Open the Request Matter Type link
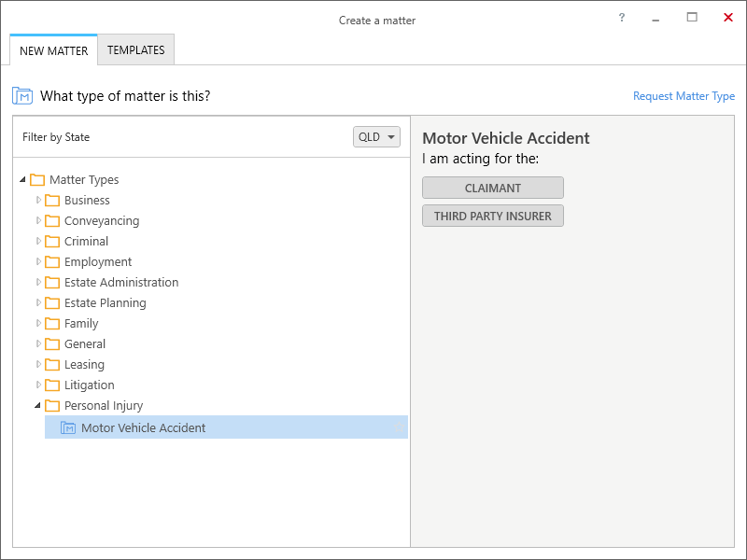 pyautogui.click(x=684, y=96)
